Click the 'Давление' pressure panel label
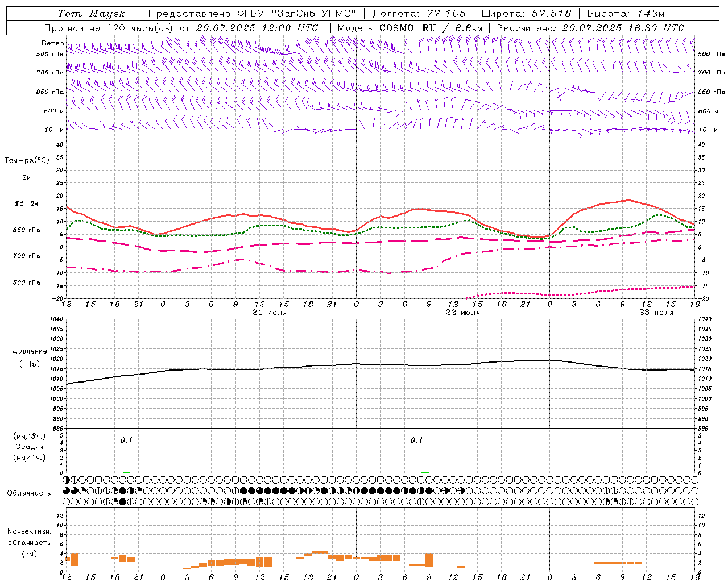728x582 pixels. 30,351
